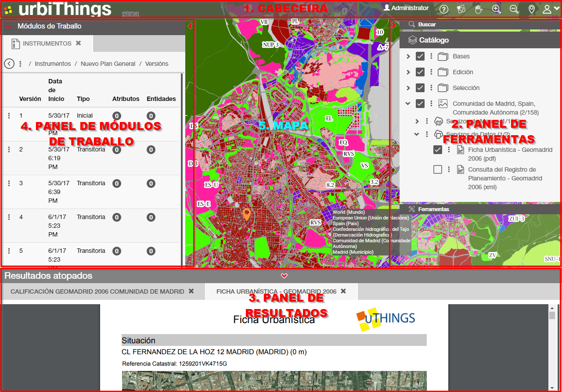Viewport: 562px width, 392px height.
Task: Uncheck the Comunidad de Madrid checkbox
Action: tap(420, 104)
